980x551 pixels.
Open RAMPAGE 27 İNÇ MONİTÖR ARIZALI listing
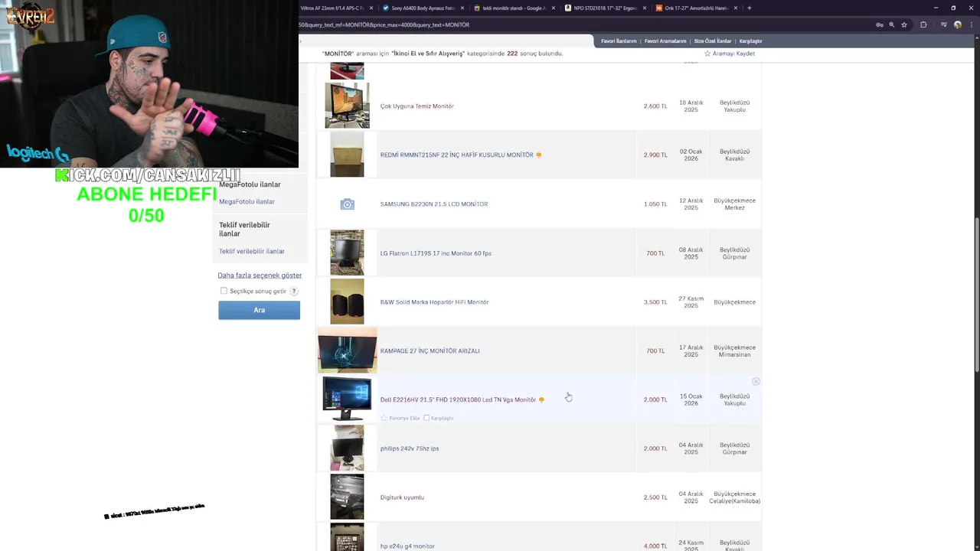pos(430,351)
